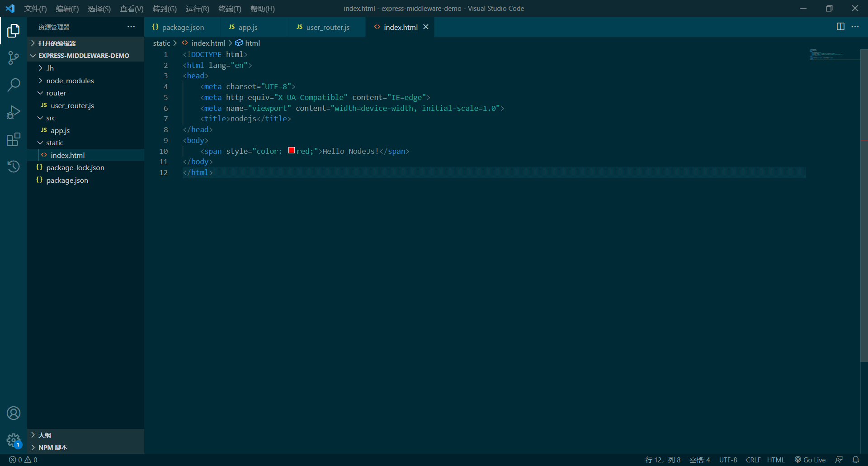Expand the .lh folder
Viewport: 868px width, 466px height.
86,68
